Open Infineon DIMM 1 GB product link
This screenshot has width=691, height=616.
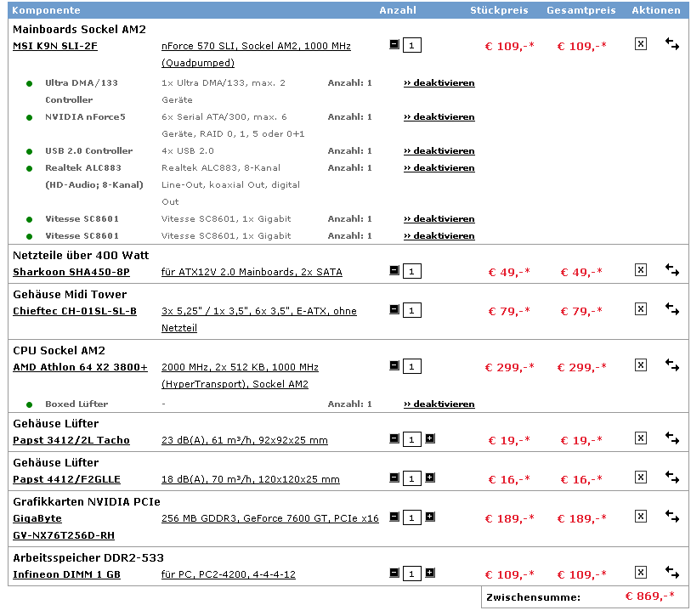(x=66, y=575)
